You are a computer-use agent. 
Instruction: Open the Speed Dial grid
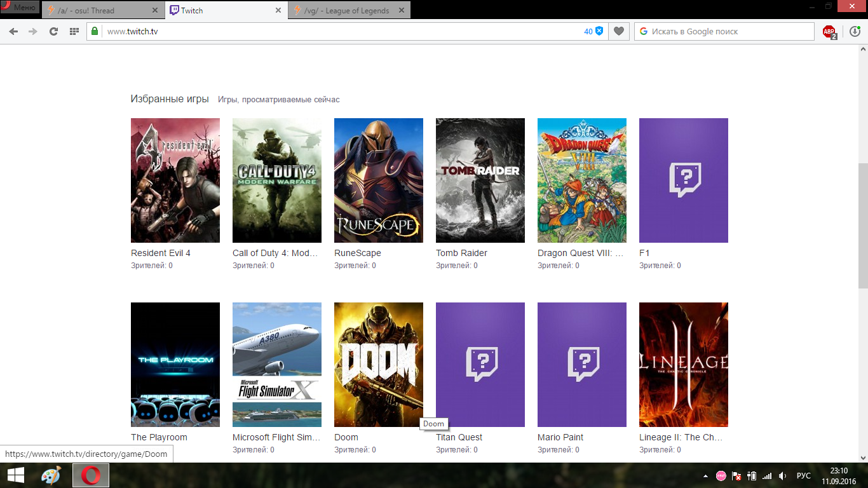[x=74, y=31]
